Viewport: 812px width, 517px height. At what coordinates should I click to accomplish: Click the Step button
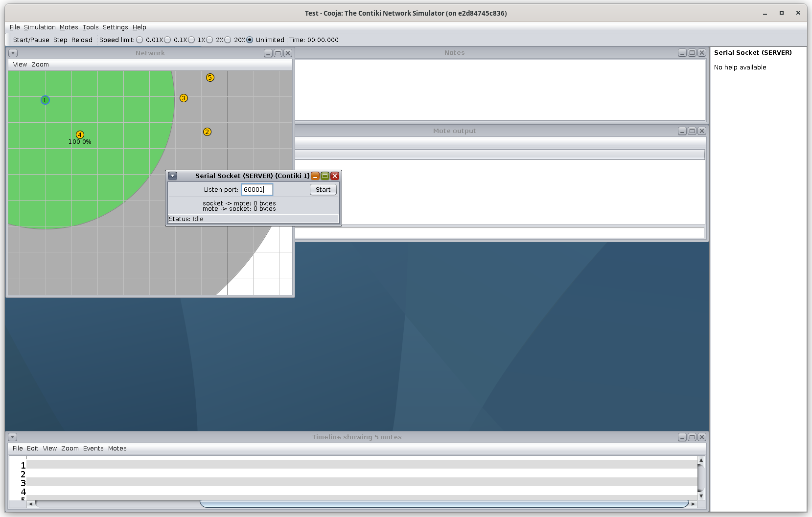pos(60,40)
